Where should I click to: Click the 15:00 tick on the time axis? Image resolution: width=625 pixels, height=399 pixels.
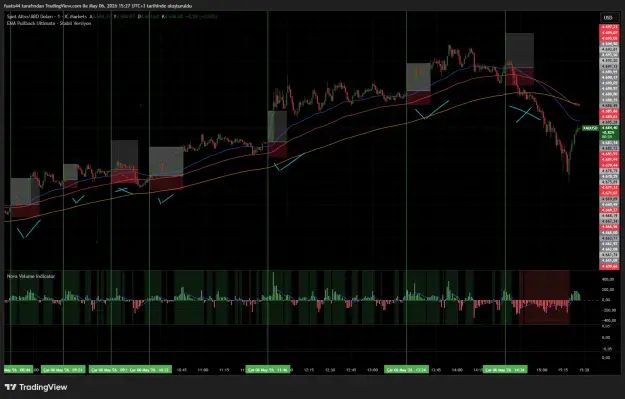(x=542, y=370)
